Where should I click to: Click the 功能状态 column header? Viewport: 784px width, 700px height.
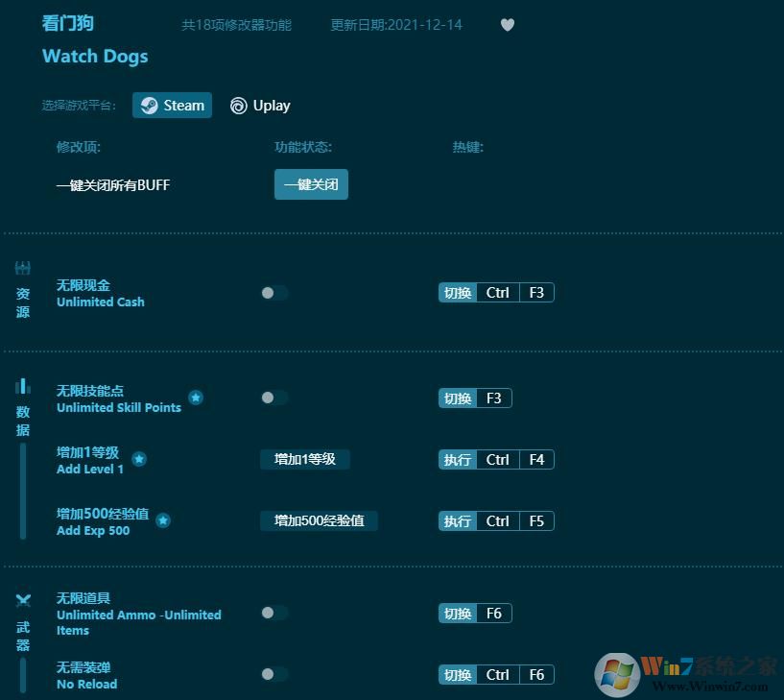(x=303, y=147)
